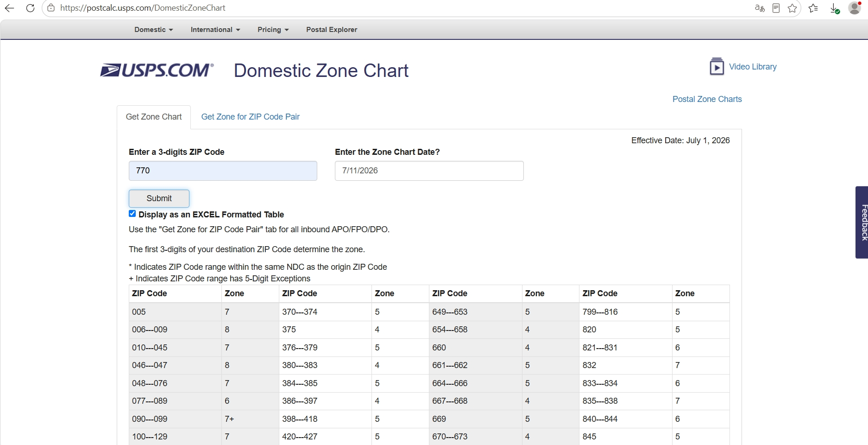Click the Effective Date July 1, 2026 text
Image resolution: width=868 pixels, height=445 pixels.
click(x=680, y=140)
